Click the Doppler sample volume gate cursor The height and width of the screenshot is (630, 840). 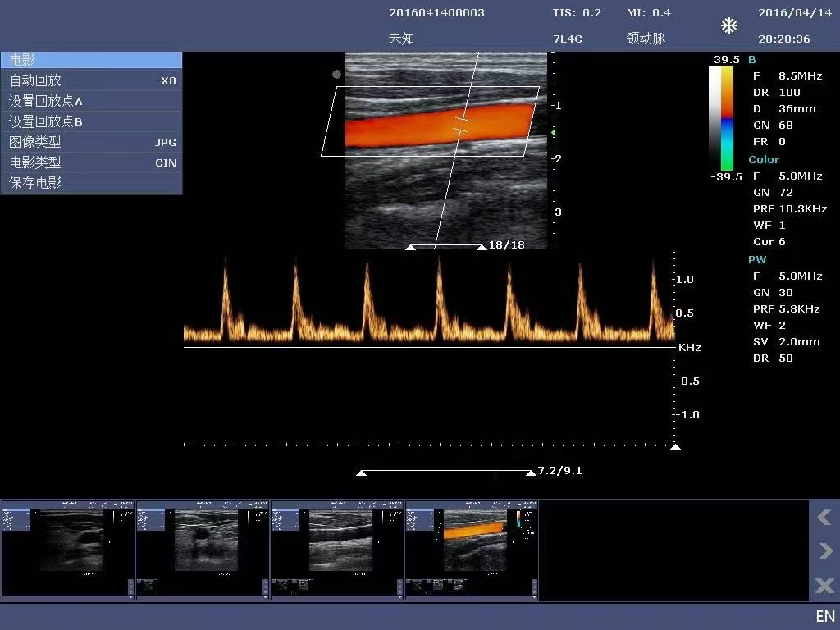462,125
